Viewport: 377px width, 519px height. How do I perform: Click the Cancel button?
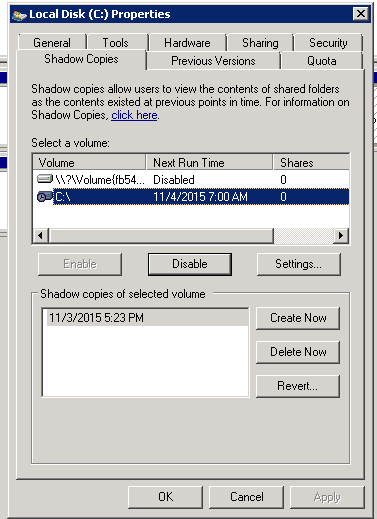(246, 497)
